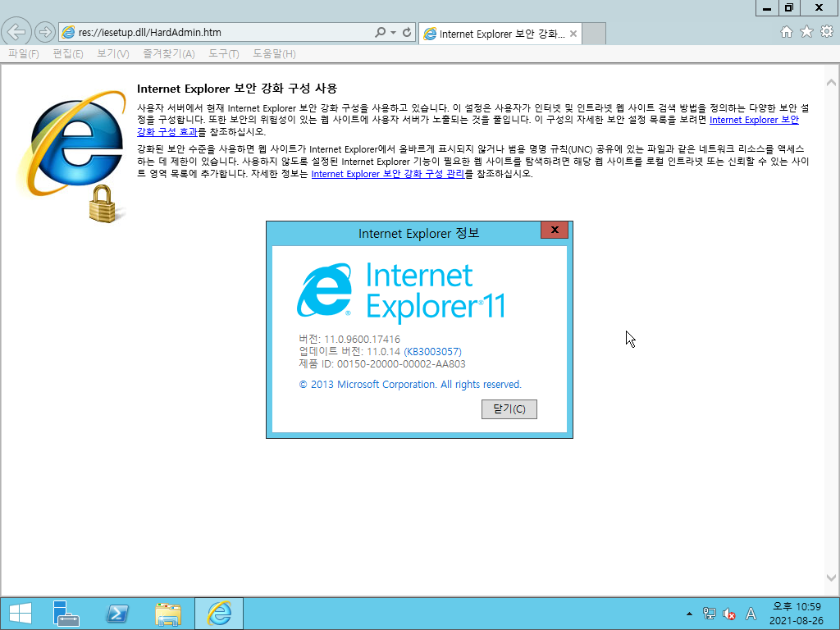Click the Internet Explorer taskbar icon

click(x=219, y=614)
